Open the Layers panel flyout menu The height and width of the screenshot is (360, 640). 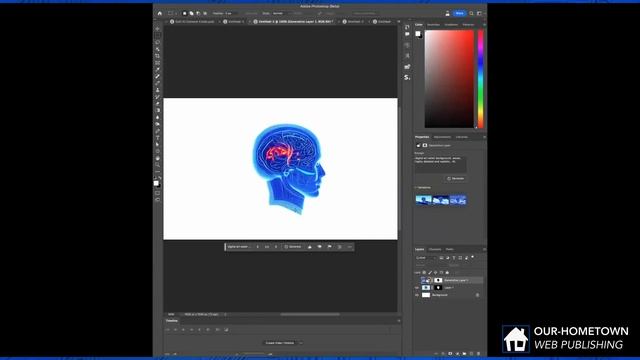484,249
